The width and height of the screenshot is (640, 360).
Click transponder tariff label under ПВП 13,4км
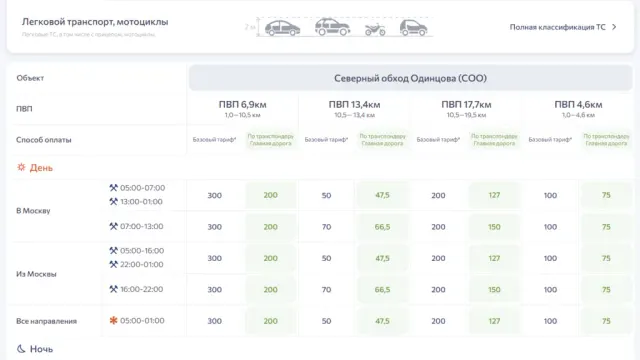[382, 140]
